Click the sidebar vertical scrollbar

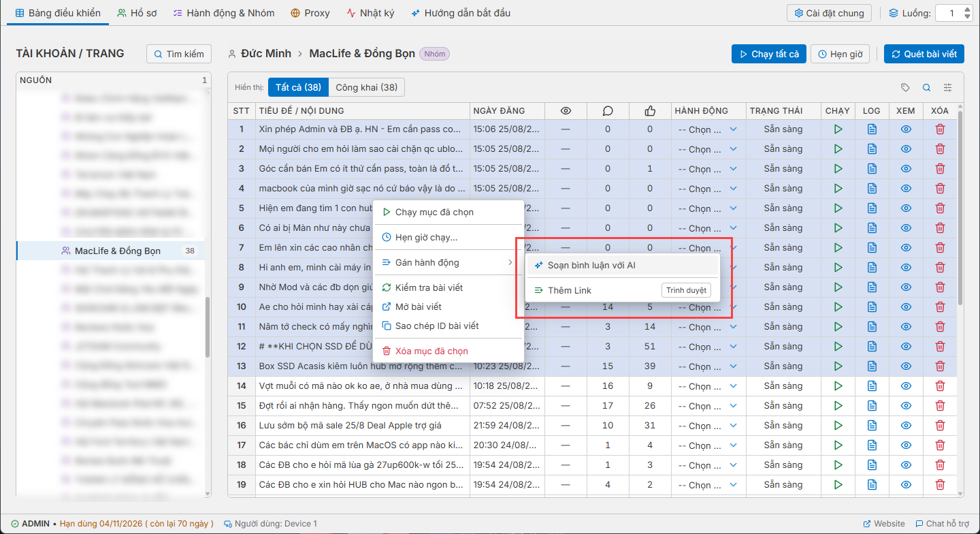coord(208,327)
